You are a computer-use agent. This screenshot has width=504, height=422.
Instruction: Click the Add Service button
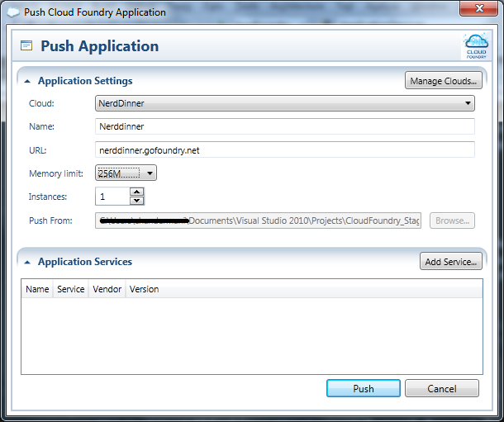coord(450,262)
